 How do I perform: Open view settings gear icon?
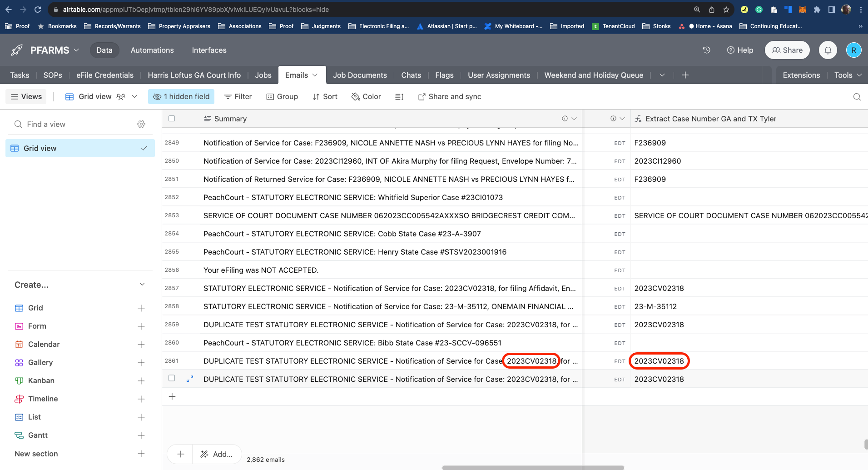[x=141, y=124]
